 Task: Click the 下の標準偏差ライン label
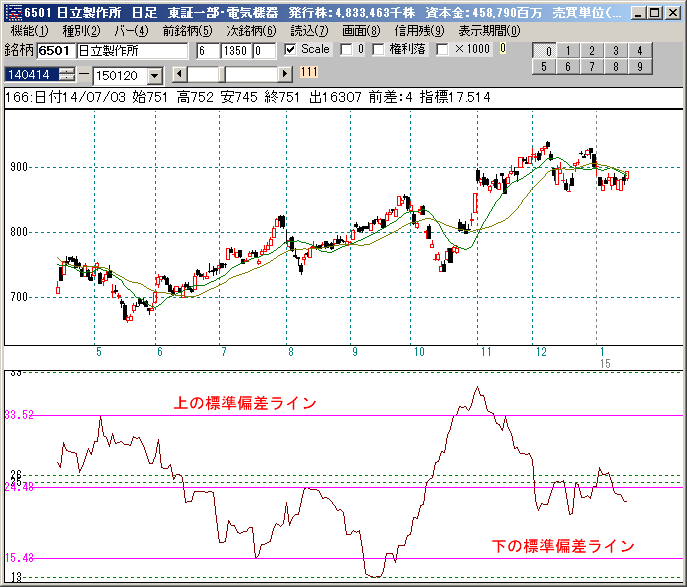[x=563, y=546]
